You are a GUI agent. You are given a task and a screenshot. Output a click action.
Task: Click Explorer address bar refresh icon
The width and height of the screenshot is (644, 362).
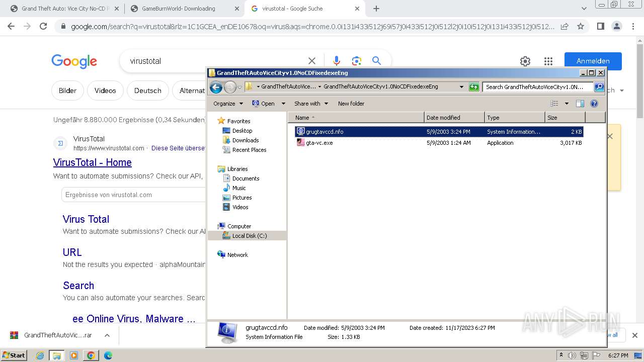pyautogui.click(x=474, y=87)
